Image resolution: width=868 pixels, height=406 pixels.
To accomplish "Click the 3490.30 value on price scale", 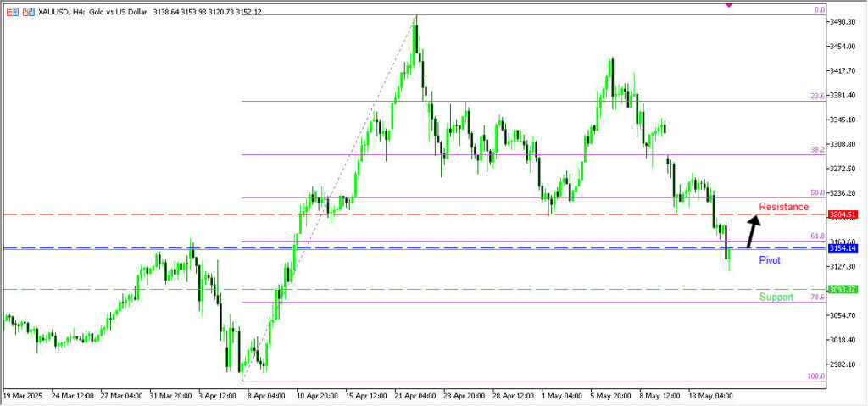I will (844, 22).
